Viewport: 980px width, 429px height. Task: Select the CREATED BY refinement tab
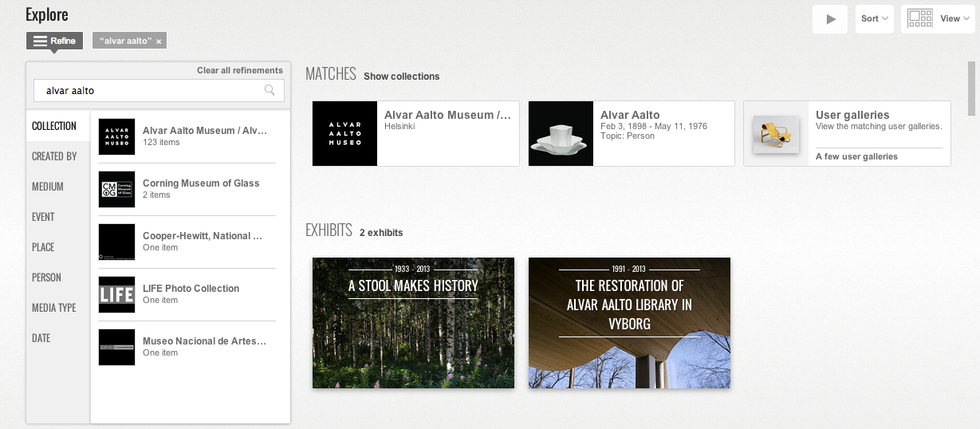click(x=58, y=156)
